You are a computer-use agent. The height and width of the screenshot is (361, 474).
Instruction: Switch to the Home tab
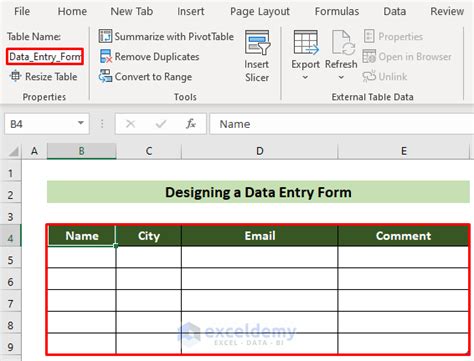[x=72, y=11]
